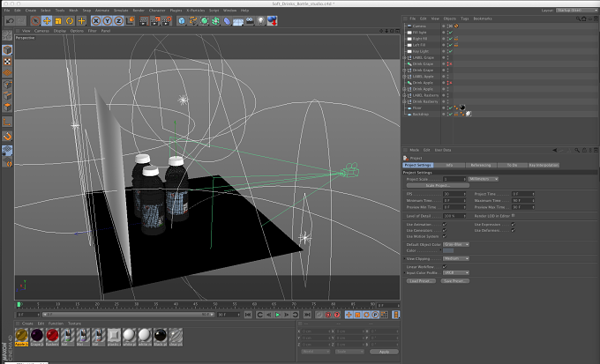Open the Render menu in the menu bar

139,11
